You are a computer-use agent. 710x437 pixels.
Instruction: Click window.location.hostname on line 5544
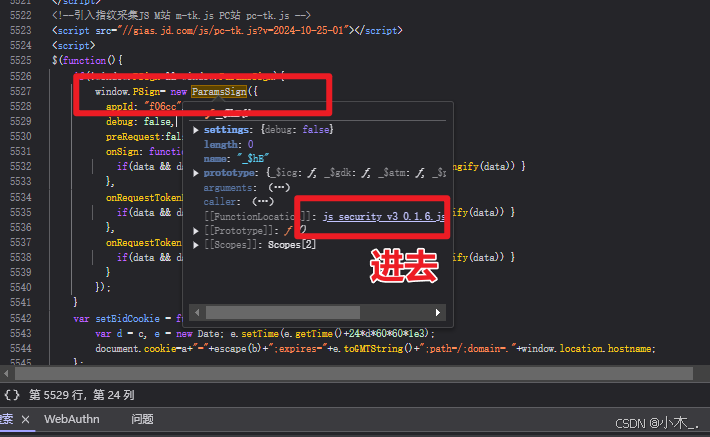click(586, 348)
